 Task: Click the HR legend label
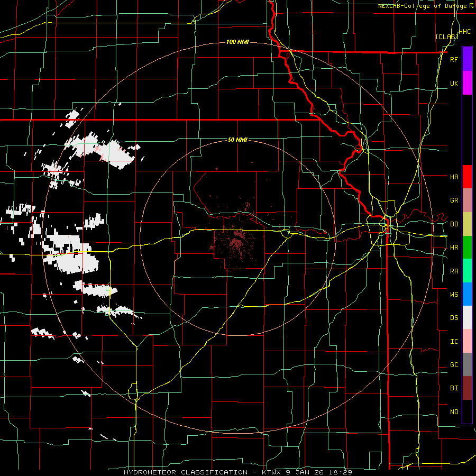454,248
